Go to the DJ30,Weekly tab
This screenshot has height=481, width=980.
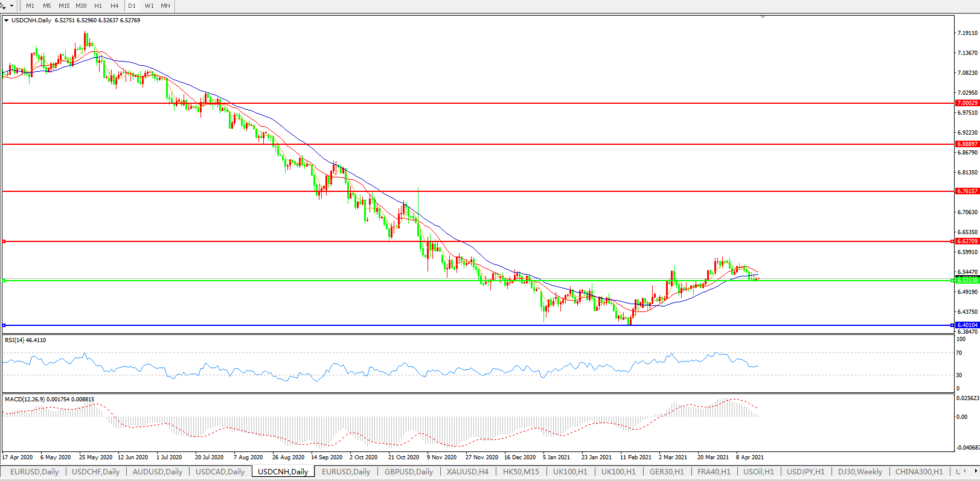pyautogui.click(x=860, y=472)
